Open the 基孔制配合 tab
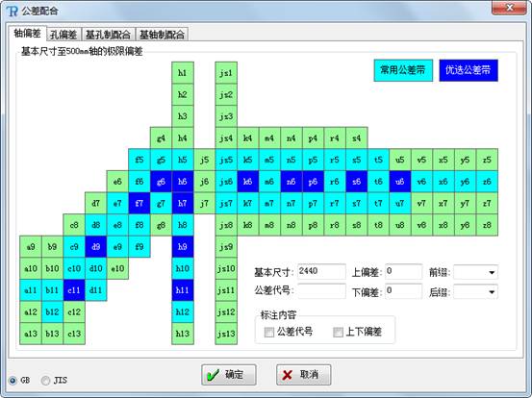 [108, 35]
